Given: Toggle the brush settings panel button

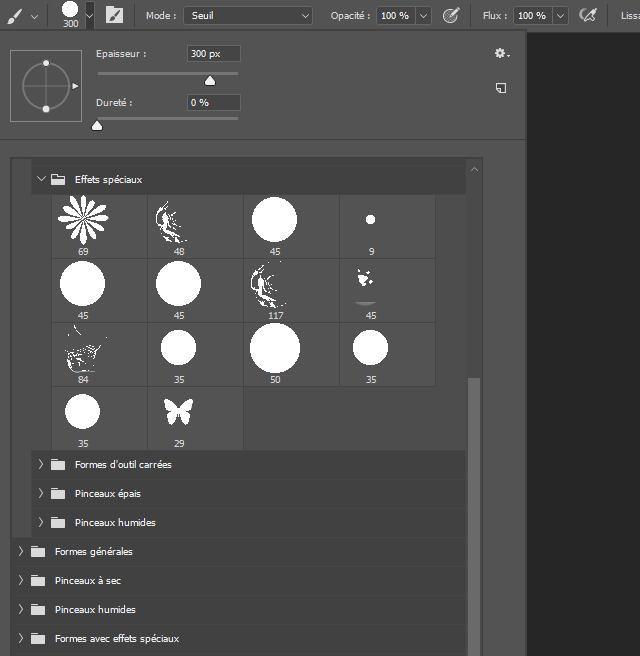Looking at the screenshot, I should click(x=115, y=16).
